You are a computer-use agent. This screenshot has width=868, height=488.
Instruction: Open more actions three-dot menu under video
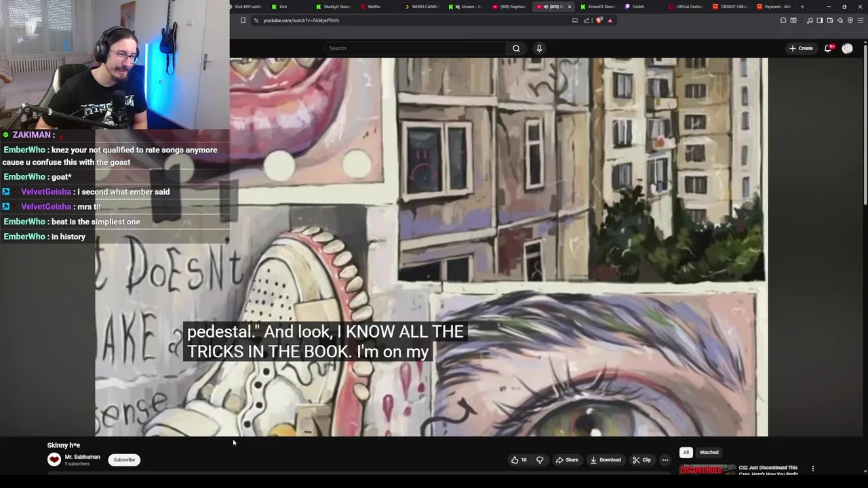point(665,460)
